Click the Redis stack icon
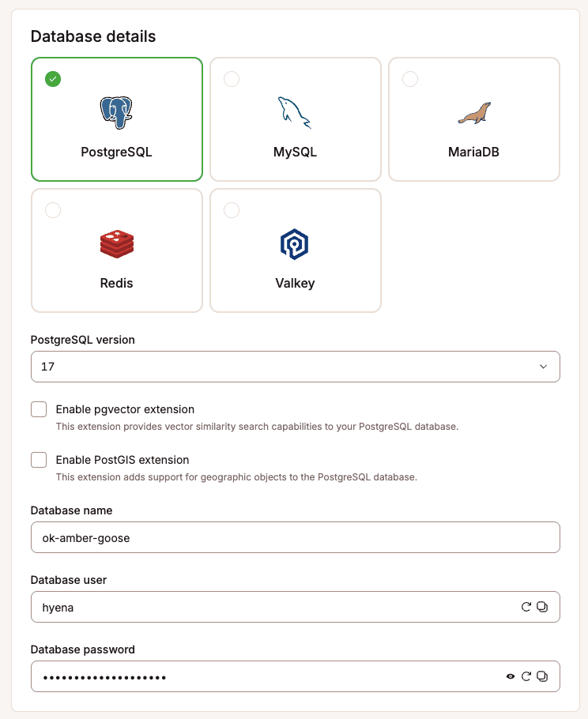Screen dimensions: 588x719 coord(116,242)
